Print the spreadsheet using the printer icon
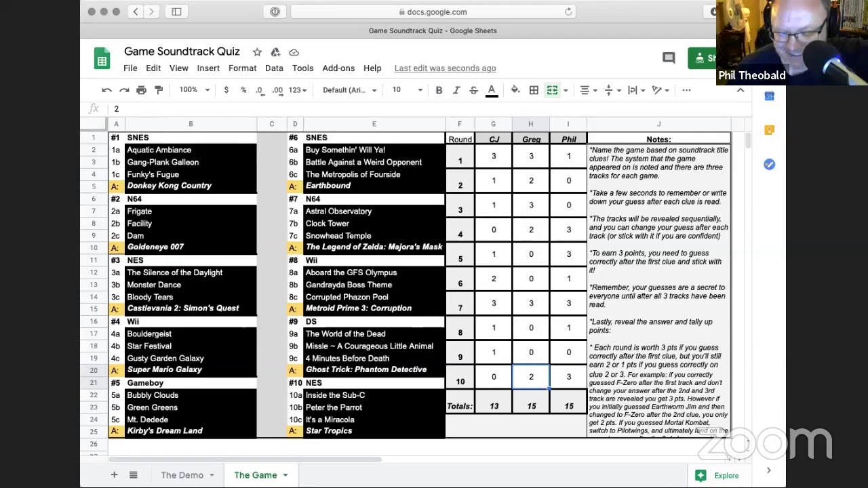Screen dimensions: 868x488 (141, 90)
